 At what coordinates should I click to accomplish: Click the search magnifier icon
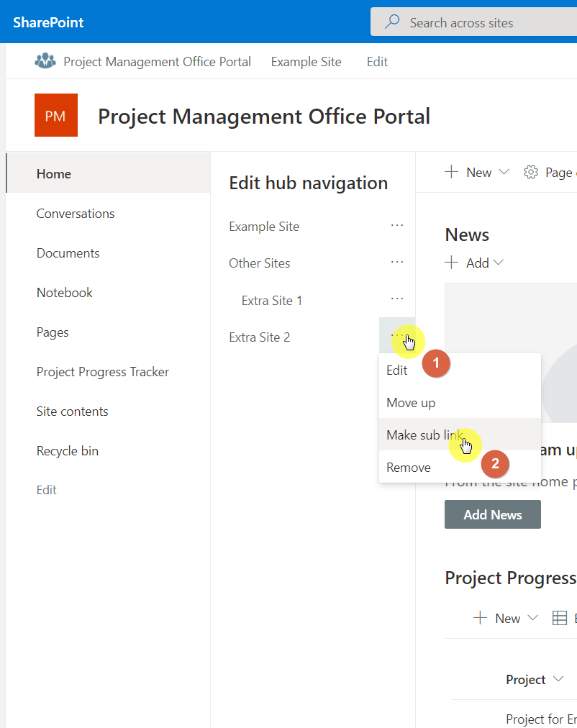(x=392, y=22)
